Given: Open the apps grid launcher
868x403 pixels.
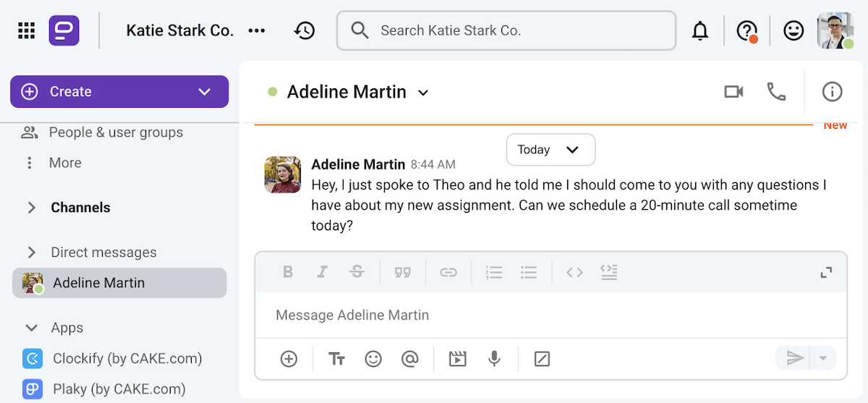Looking at the screenshot, I should [x=27, y=30].
